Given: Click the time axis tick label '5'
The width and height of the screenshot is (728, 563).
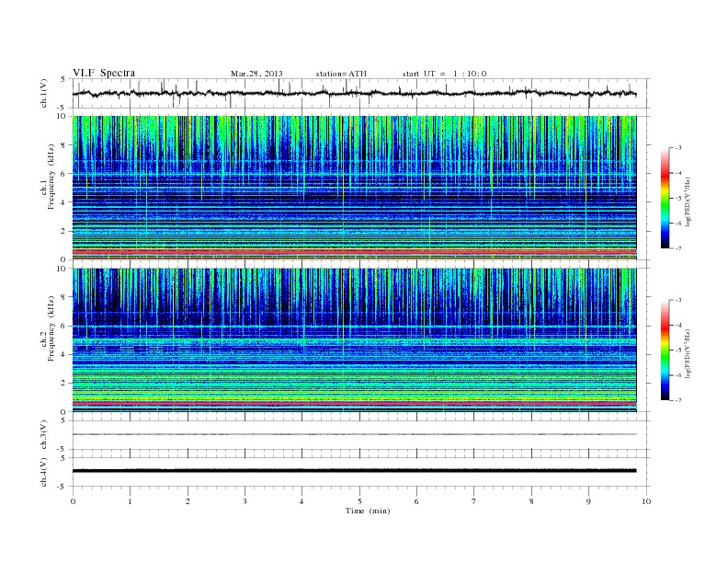Looking at the screenshot, I should click(359, 501).
